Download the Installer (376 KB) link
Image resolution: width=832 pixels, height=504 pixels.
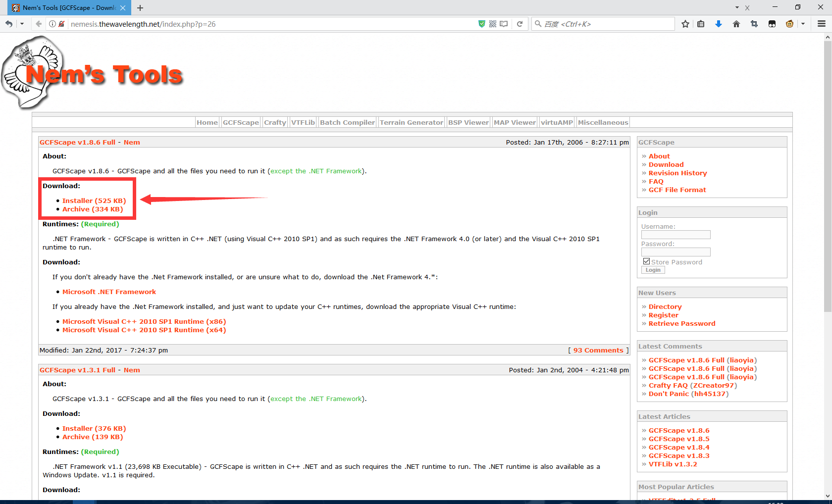(94, 428)
